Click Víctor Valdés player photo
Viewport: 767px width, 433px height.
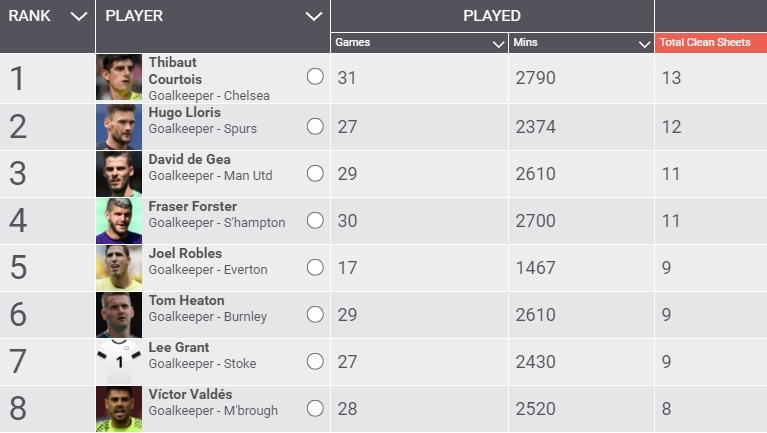point(119,409)
